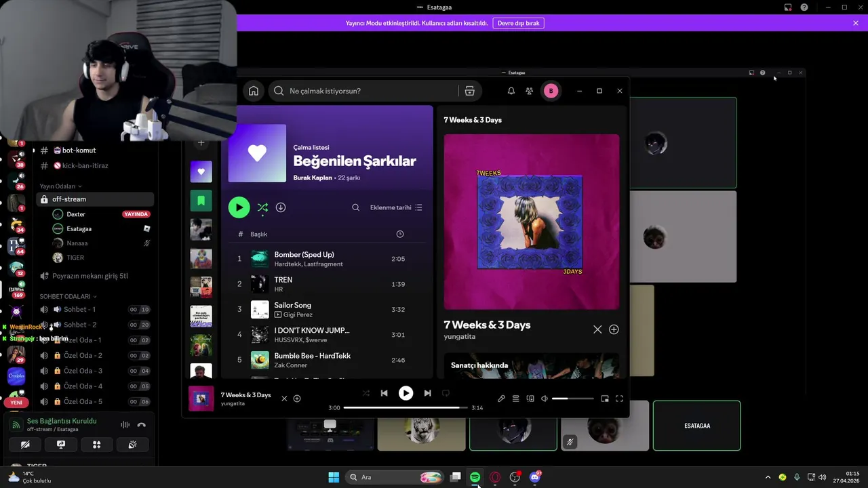Disconnect from Discord voice call
This screenshot has width=868, height=488.
click(x=141, y=425)
